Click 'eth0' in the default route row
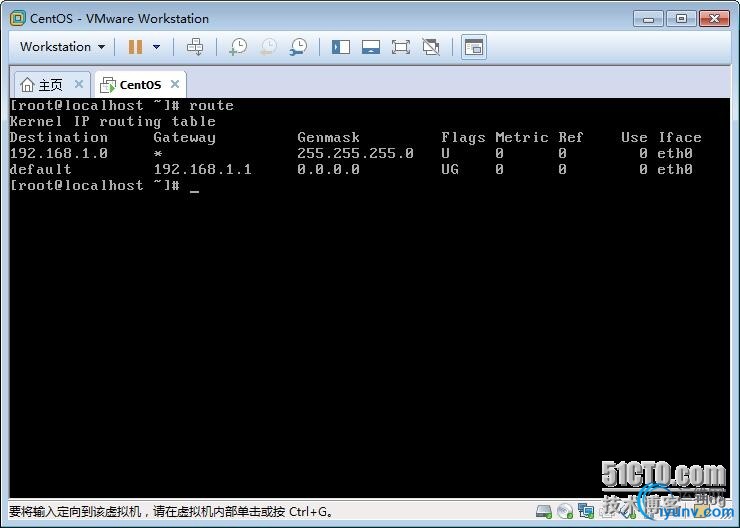740x528 pixels. (675, 169)
